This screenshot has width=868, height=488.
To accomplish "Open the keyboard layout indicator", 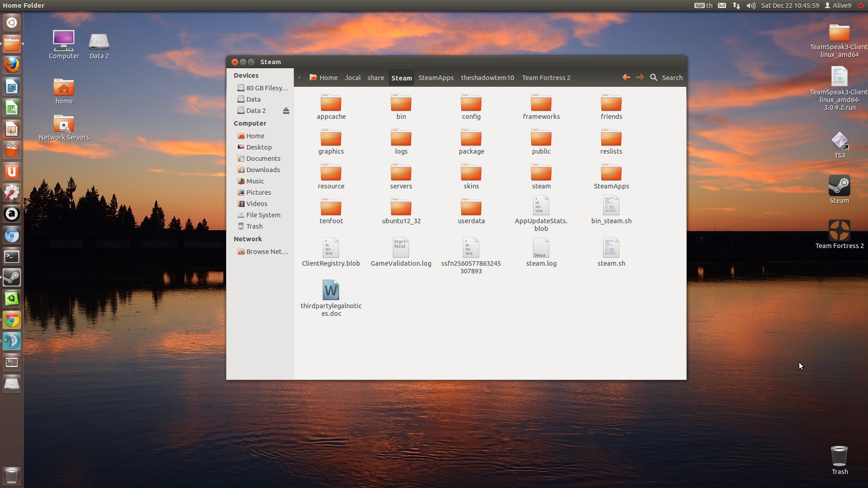I will (703, 5).
